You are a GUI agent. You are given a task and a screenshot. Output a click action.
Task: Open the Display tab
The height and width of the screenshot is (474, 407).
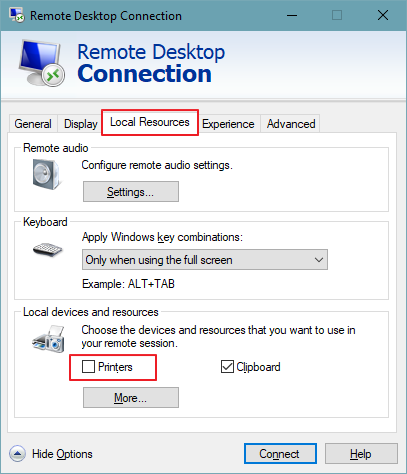click(80, 124)
